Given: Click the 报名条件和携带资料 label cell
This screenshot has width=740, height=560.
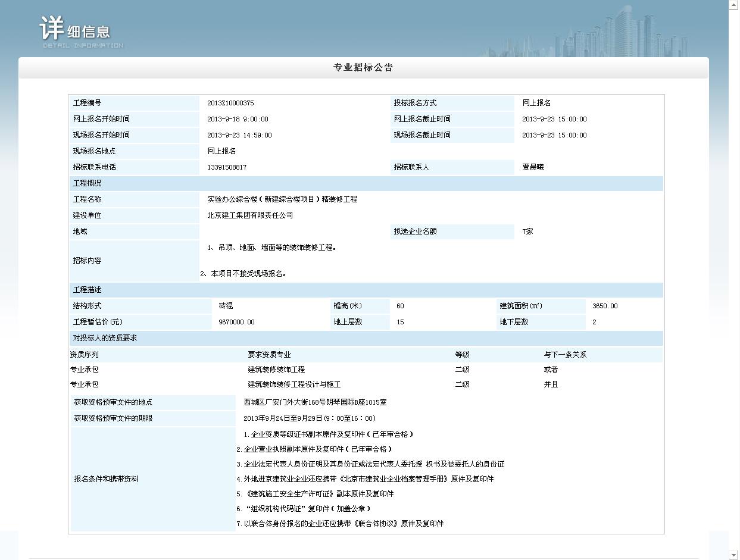Looking at the screenshot, I should 106,479.
